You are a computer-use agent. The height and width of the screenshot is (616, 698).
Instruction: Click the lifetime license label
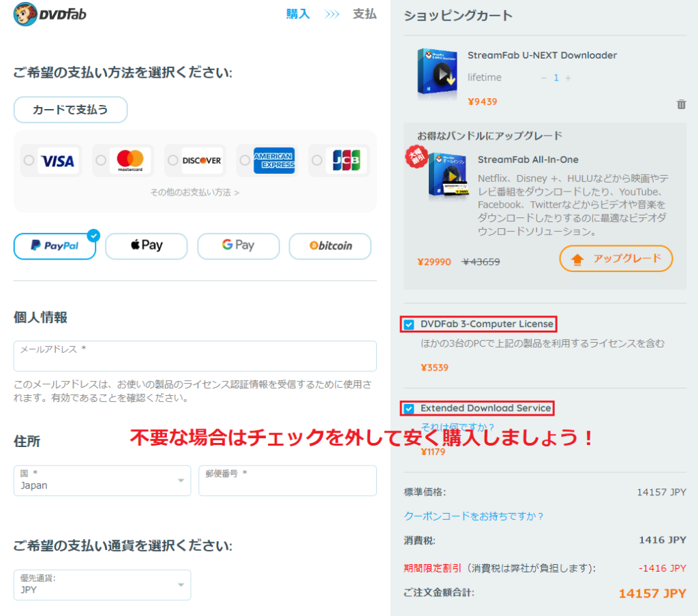(x=485, y=78)
